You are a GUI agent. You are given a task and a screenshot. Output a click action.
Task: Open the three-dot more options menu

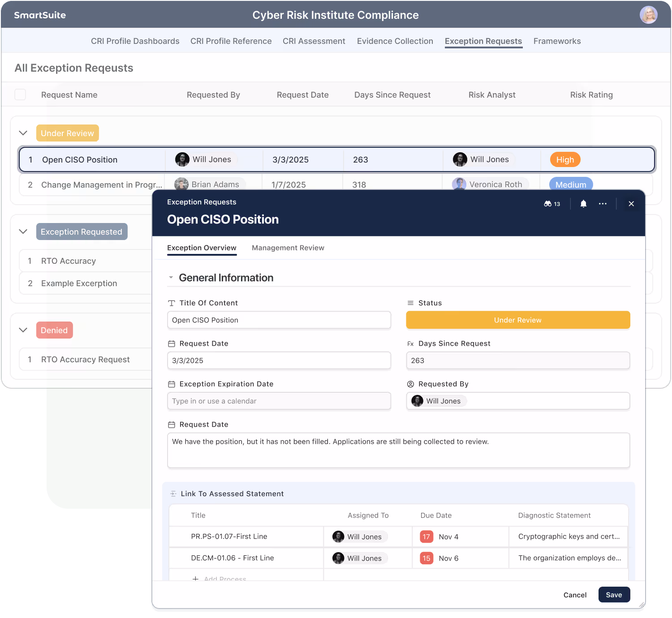pos(603,204)
